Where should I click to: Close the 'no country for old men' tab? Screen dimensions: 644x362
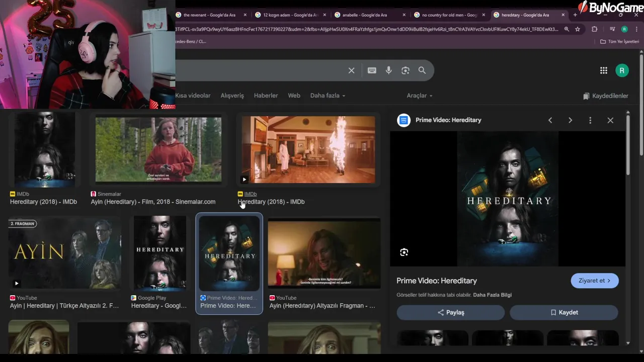484,15
